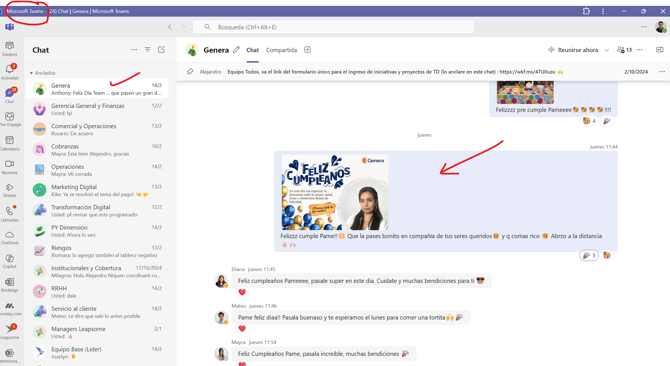Open the OneDrive cloud icon
The height and width of the screenshot is (366, 670).
tap(9, 238)
